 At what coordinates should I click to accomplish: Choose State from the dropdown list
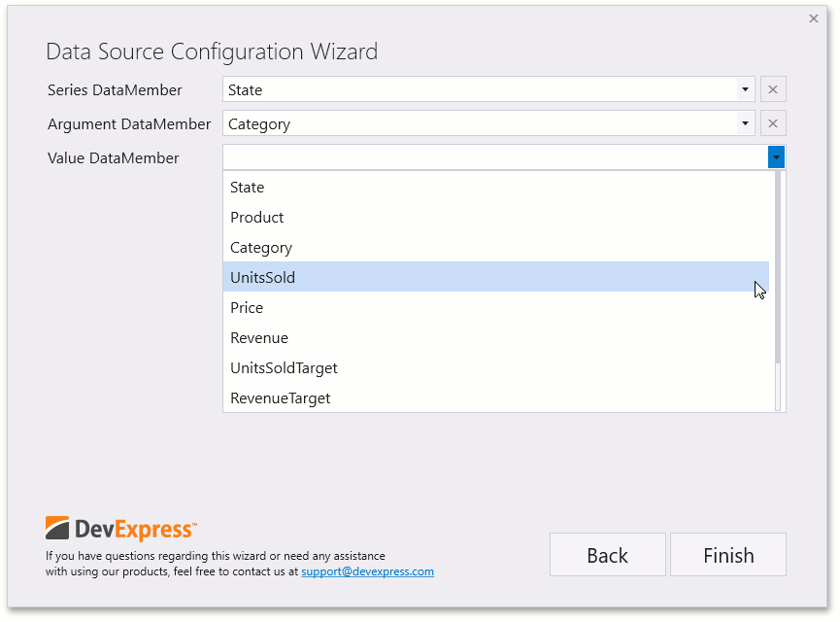[x=496, y=188]
